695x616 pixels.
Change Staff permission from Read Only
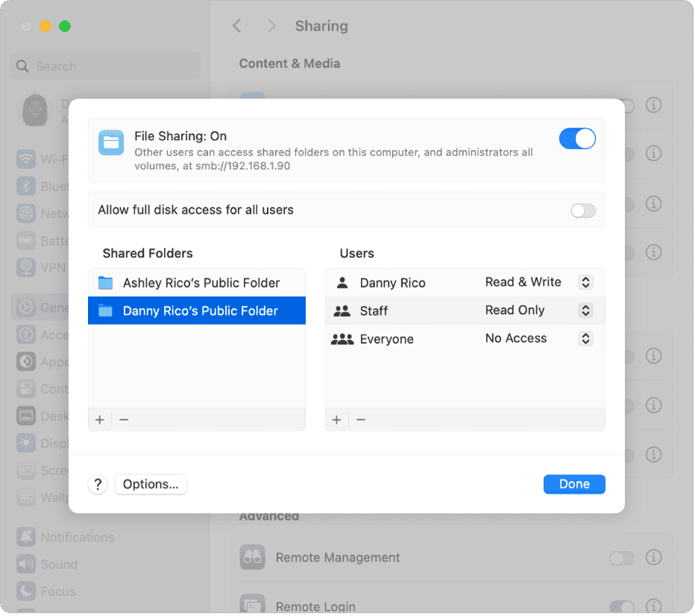coord(585,310)
